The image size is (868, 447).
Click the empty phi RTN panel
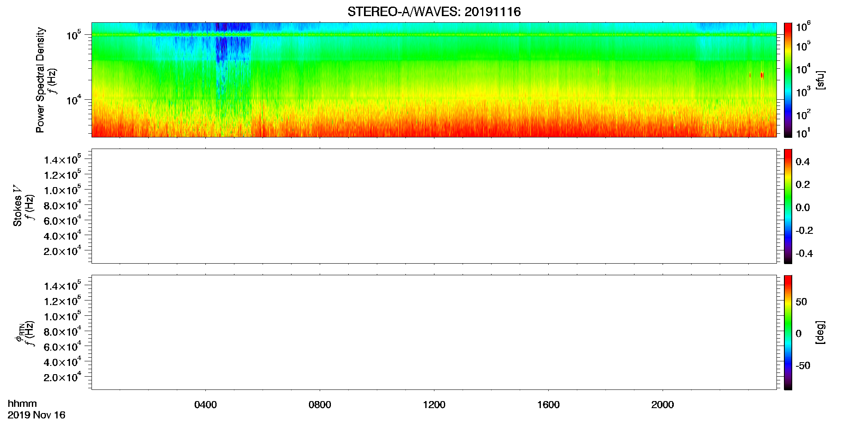[434, 332]
